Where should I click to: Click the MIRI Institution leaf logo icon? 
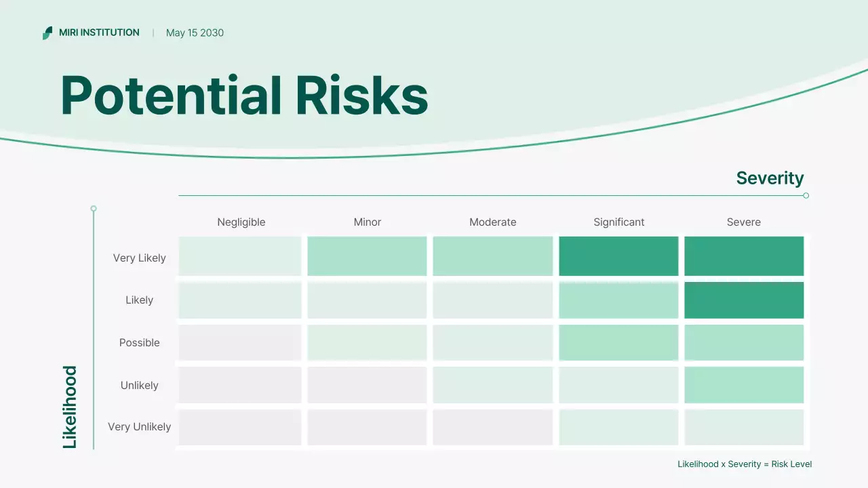pos(47,32)
